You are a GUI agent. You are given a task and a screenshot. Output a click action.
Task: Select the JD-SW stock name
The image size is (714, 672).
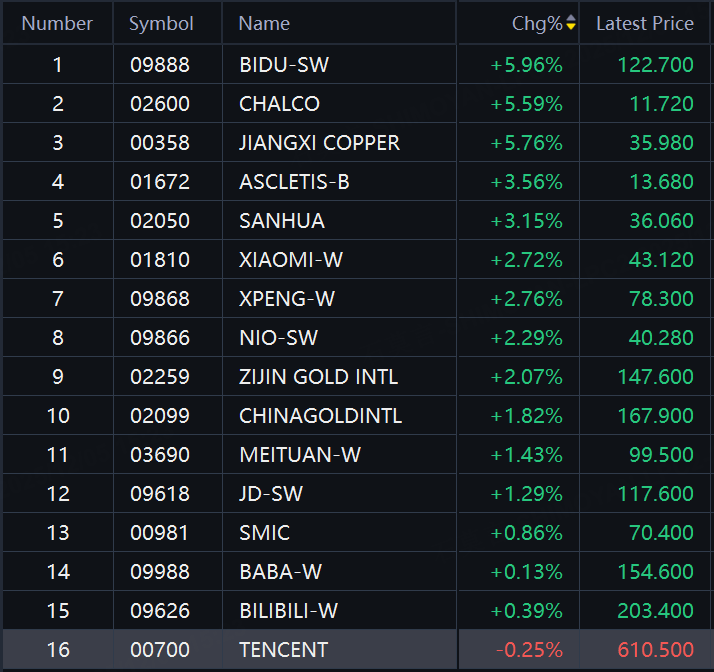coord(271,494)
